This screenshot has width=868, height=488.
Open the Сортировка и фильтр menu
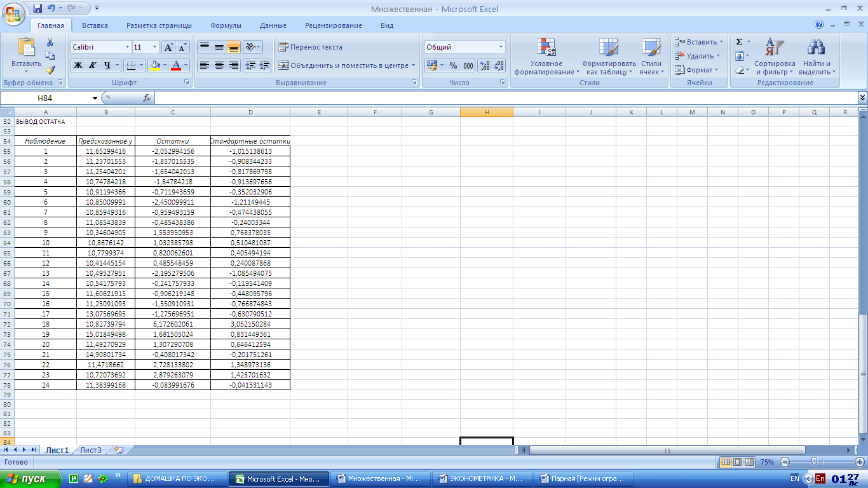(x=775, y=57)
